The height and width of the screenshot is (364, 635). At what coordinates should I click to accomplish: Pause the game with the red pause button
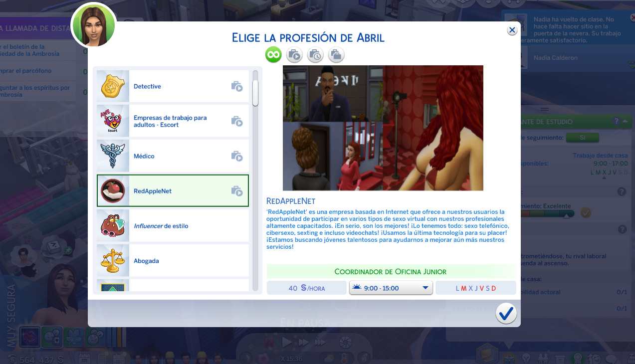(269, 342)
